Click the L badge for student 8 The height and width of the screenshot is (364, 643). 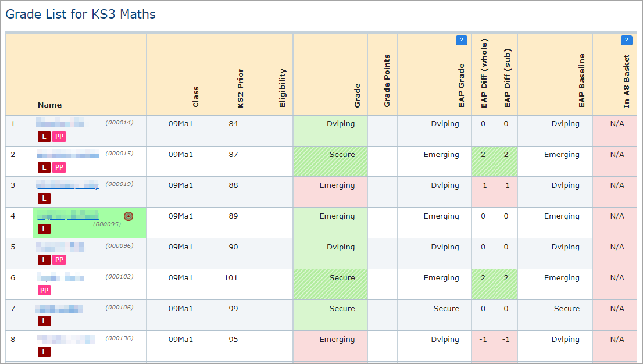(x=44, y=352)
